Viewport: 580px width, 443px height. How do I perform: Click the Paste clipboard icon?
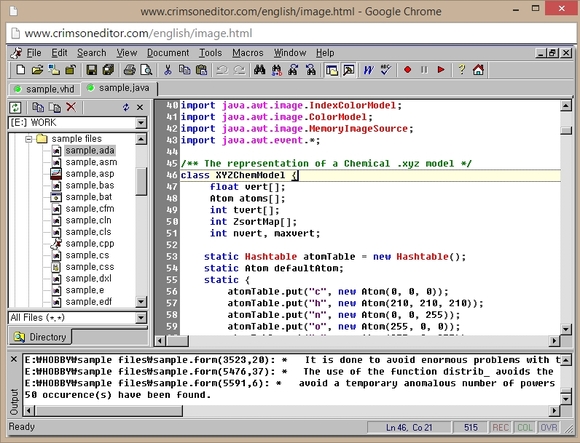(x=201, y=70)
